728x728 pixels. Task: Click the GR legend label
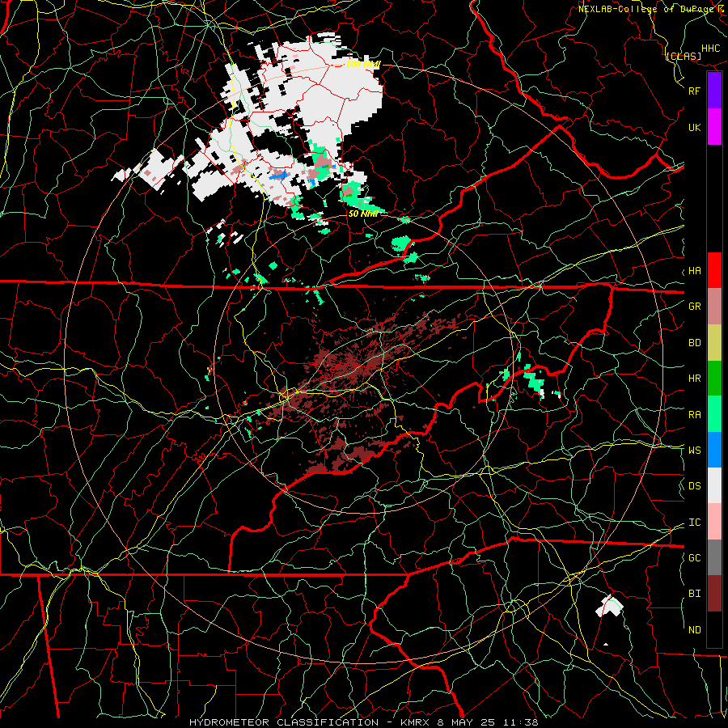695,307
